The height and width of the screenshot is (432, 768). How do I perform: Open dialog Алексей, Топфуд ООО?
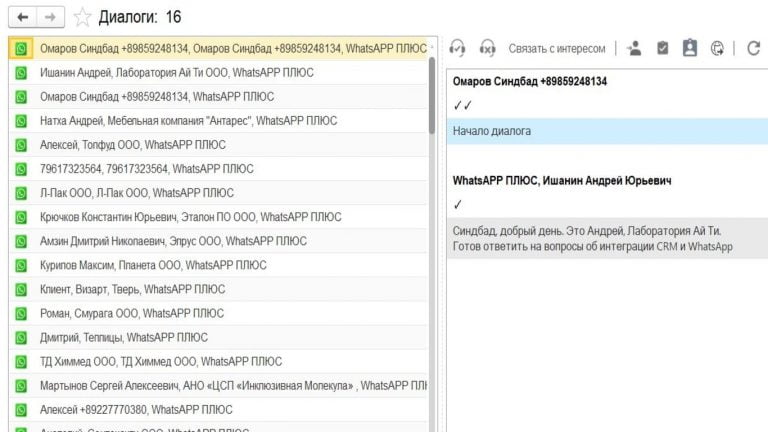point(218,144)
